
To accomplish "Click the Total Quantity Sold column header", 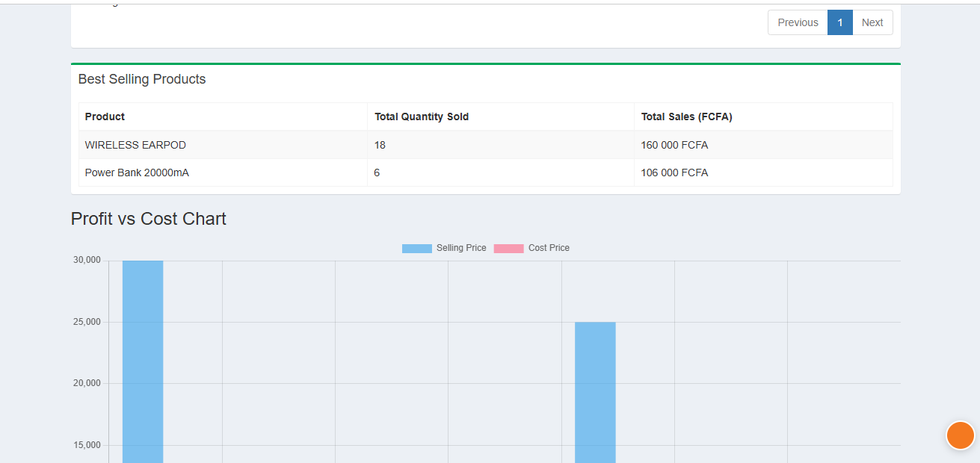I will point(422,116).
